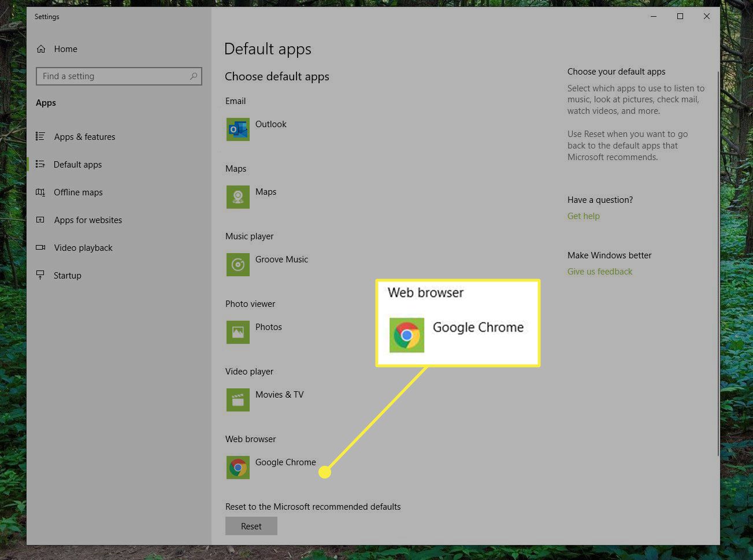The image size is (753, 560).
Task: Click the Apps & features list icon
Action: point(40,136)
